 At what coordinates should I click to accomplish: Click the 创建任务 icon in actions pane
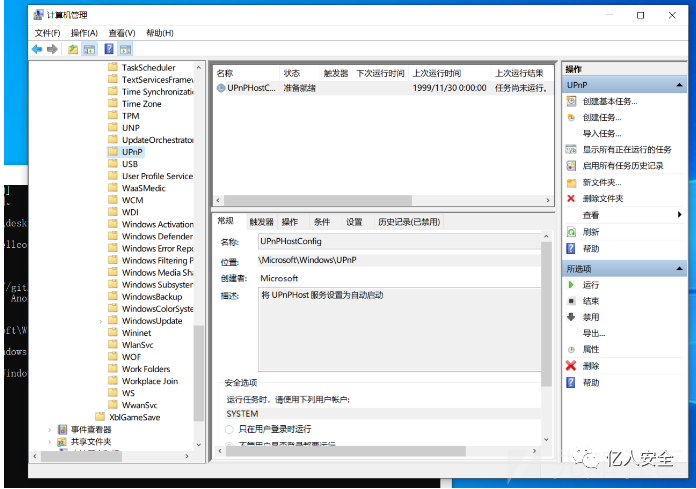pyautogui.click(x=571, y=118)
